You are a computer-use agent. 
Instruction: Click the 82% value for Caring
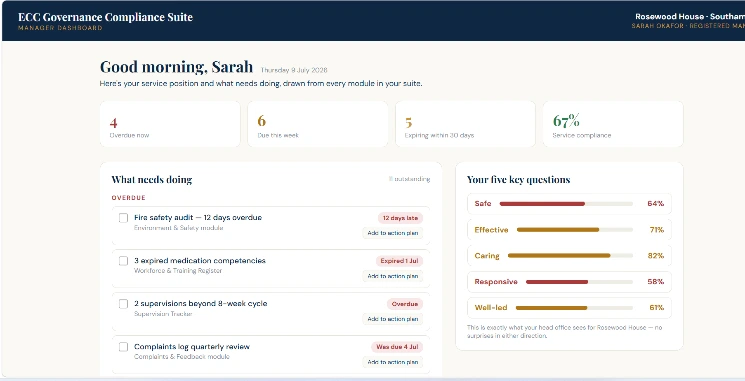(656, 256)
